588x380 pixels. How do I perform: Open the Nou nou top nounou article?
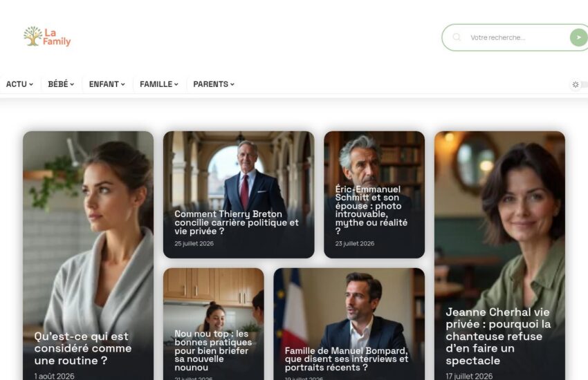point(213,350)
